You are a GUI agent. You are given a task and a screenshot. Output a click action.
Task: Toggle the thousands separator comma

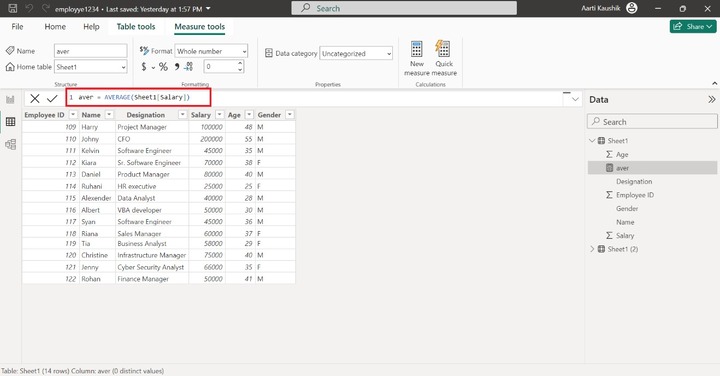[176, 67]
